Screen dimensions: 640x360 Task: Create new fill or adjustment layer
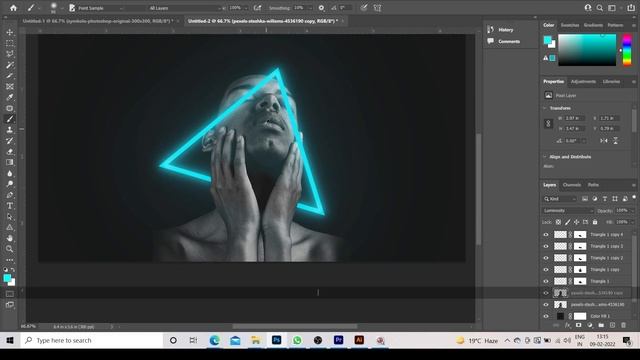[590, 325]
